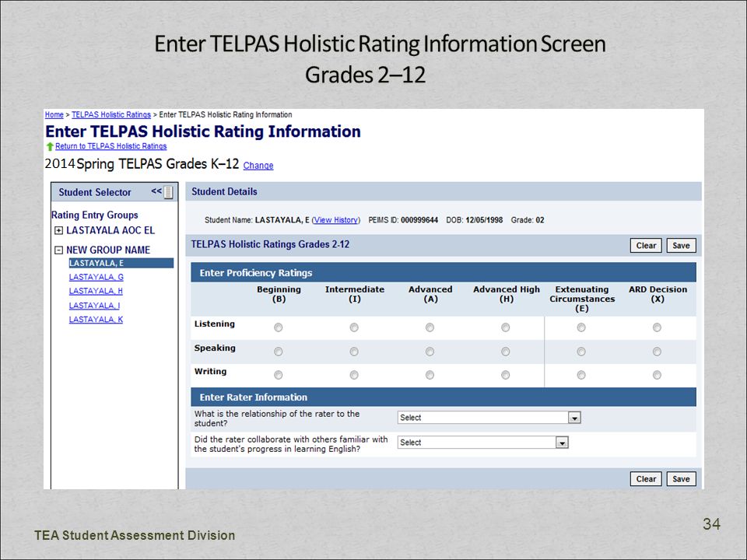
Task: Mark Extenuating Circumstances for Writing
Action: [581, 375]
